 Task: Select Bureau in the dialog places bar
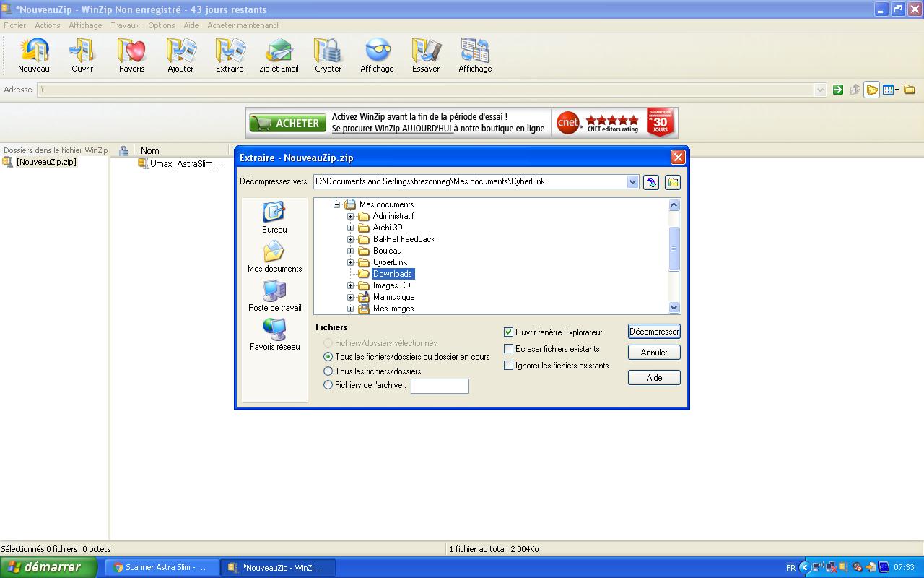274,217
